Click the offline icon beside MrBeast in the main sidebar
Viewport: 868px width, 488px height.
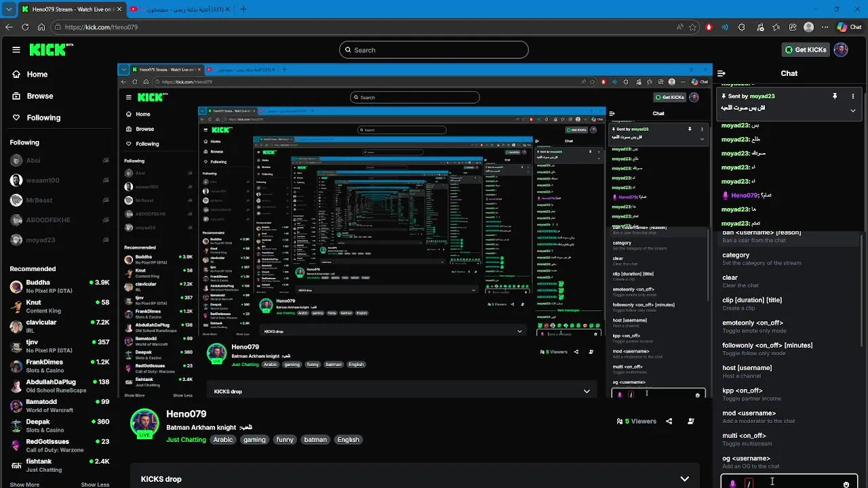click(x=106, y=201)
